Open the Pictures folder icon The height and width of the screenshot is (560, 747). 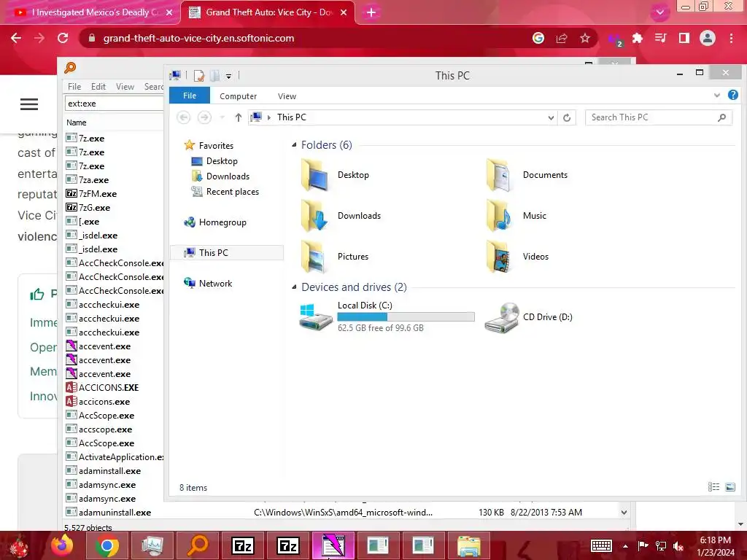tap(314, 257)
